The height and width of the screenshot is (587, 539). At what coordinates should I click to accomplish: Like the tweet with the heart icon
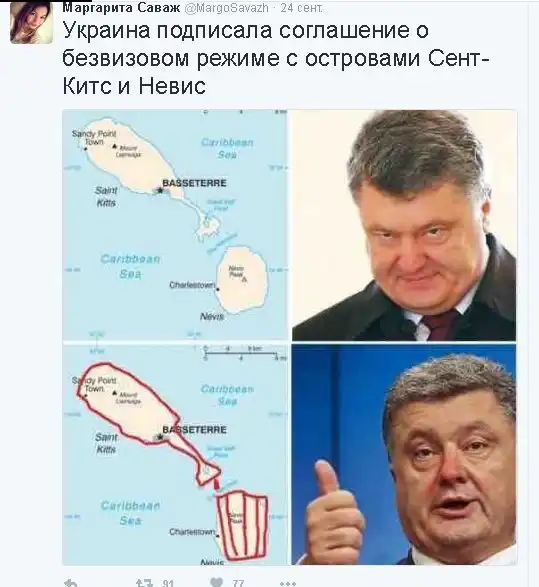click(216, 583)
